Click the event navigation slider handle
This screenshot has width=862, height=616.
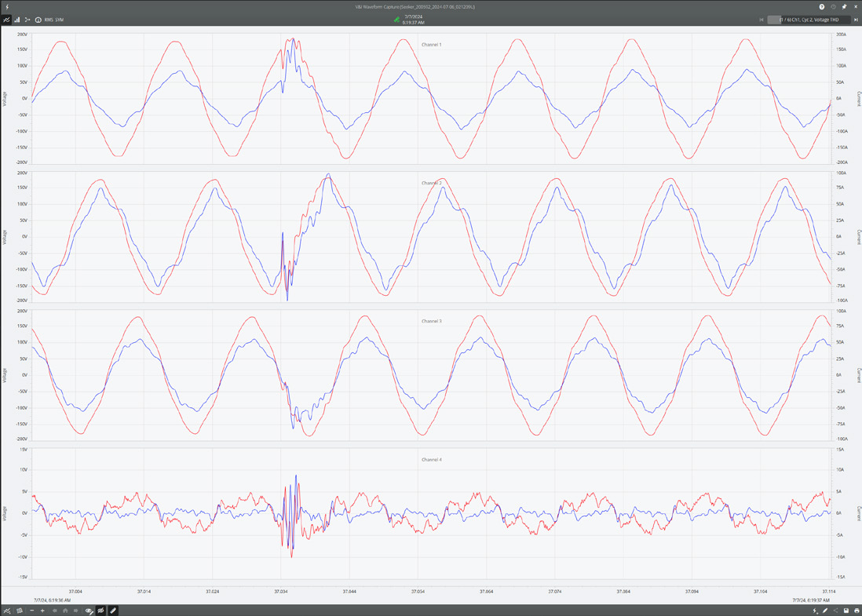point(774,19)
